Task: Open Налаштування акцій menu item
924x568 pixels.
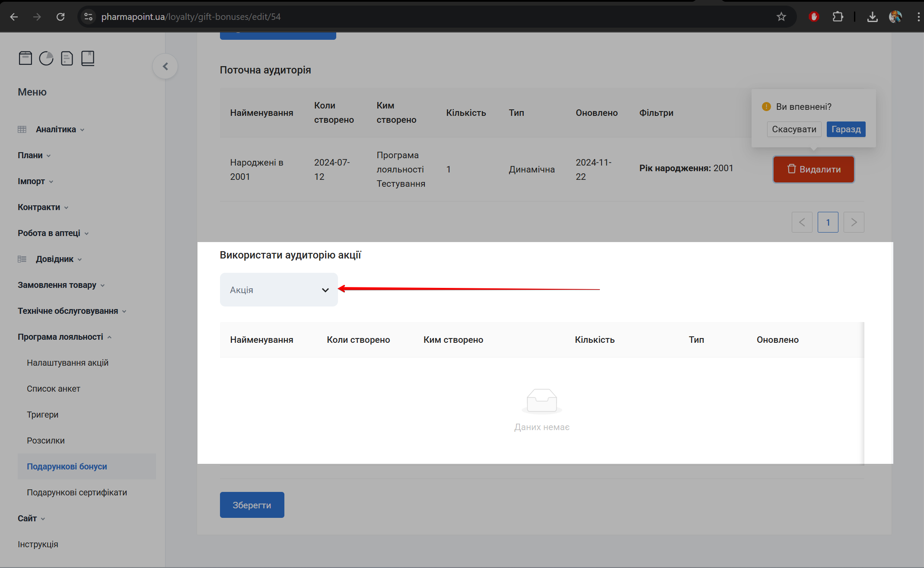Action: click(67, 363)
